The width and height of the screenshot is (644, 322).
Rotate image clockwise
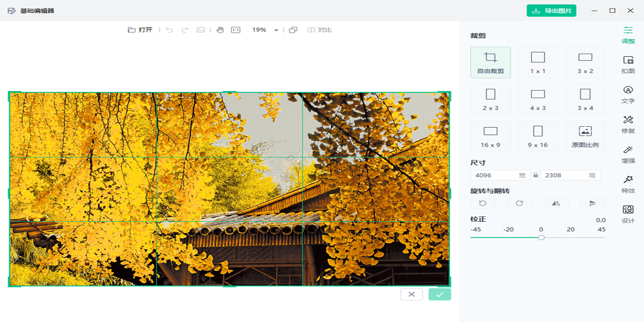click(x=519, y=203)
